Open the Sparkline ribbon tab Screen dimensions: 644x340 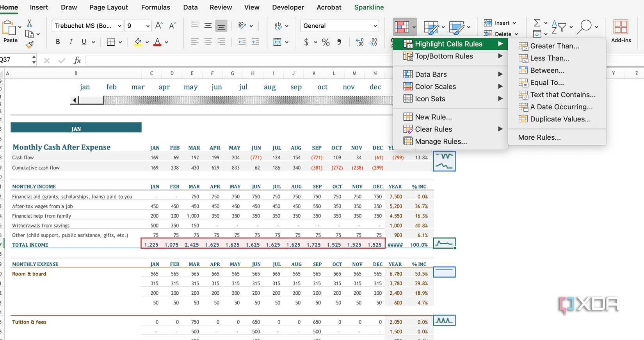369,7
